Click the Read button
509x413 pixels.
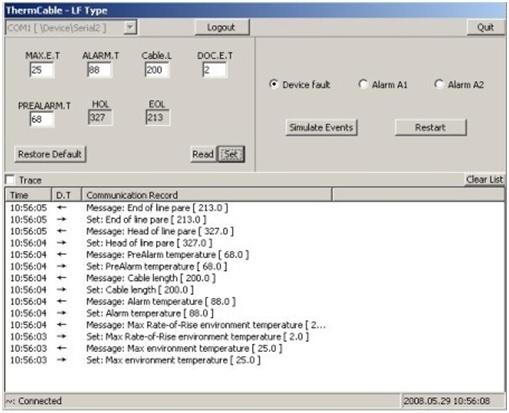coord(203,154)
